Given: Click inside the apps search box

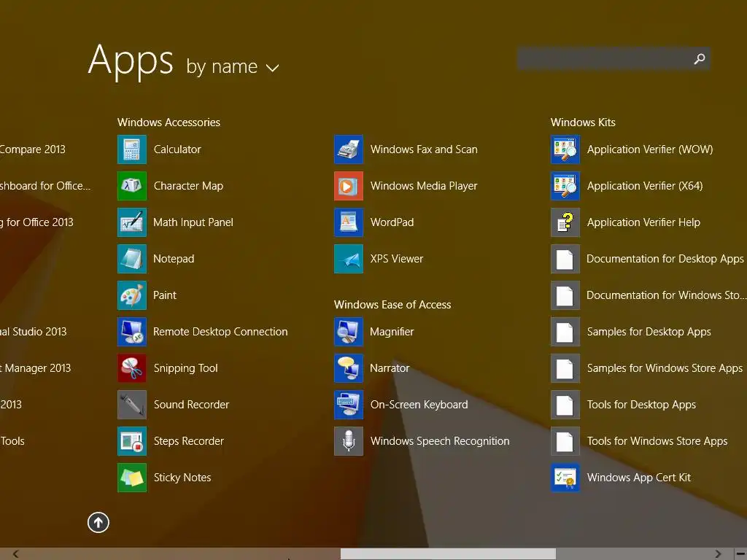Looking at the screenshot, I should coord(614,58).
